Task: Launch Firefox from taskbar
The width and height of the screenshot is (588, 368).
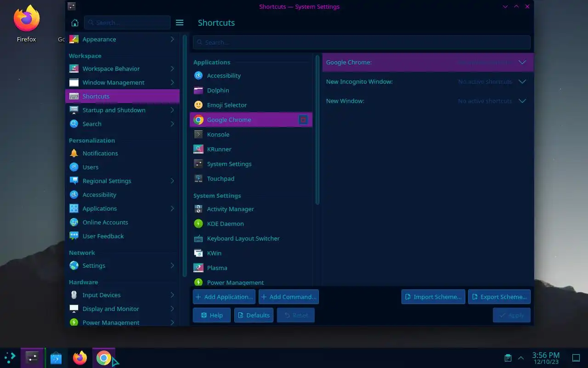Action: point(79,358)
